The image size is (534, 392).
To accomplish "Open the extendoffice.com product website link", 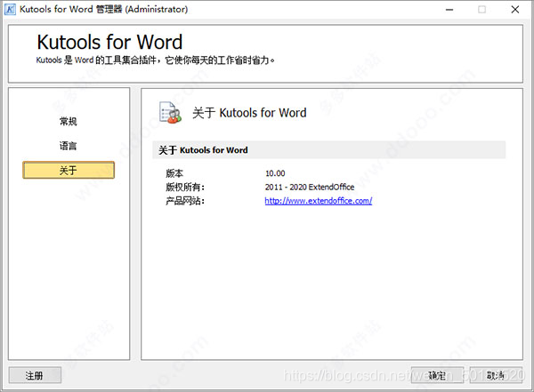I will pos(319,201).
